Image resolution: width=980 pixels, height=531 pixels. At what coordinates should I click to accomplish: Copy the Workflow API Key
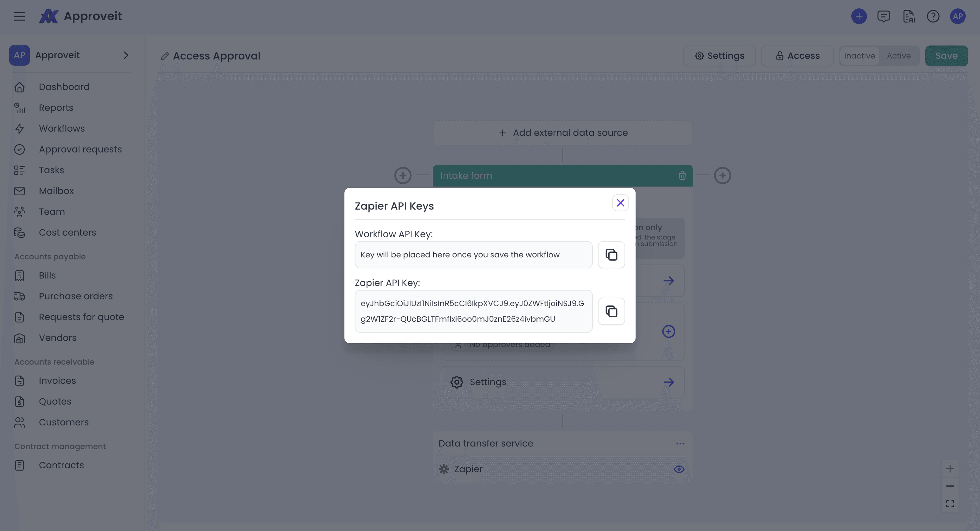click(611, 254)
